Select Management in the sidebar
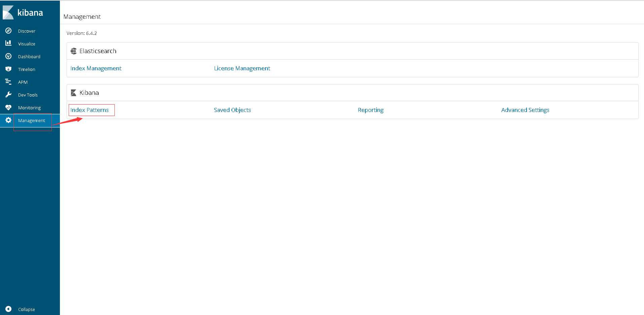Viewport: 644px width, 315px height. [31, 120]
